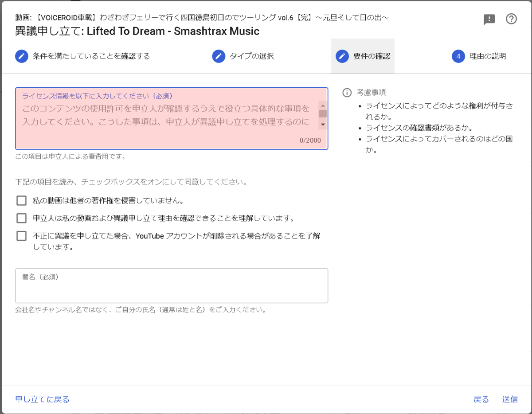Go to step タイプの選択
The height and width of the screenshot is (414, 532).
pyautogui.click(x=243, y=56)
